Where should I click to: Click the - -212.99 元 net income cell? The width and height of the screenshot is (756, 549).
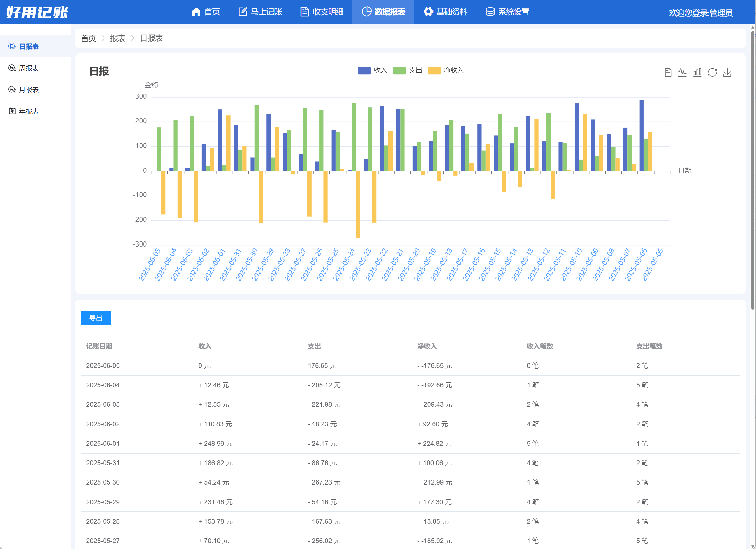(435, 482)
